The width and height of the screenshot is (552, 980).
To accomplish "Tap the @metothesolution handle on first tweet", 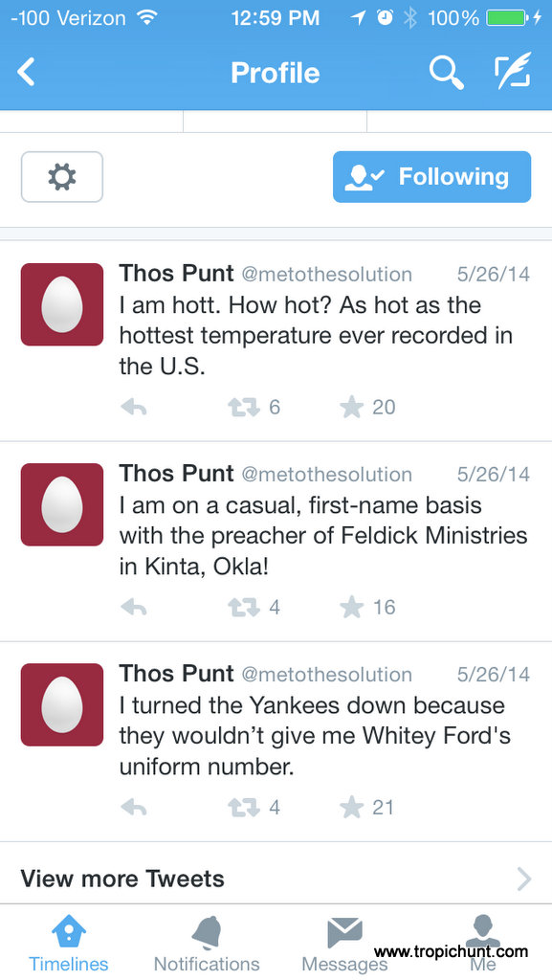I will point(326,275).
